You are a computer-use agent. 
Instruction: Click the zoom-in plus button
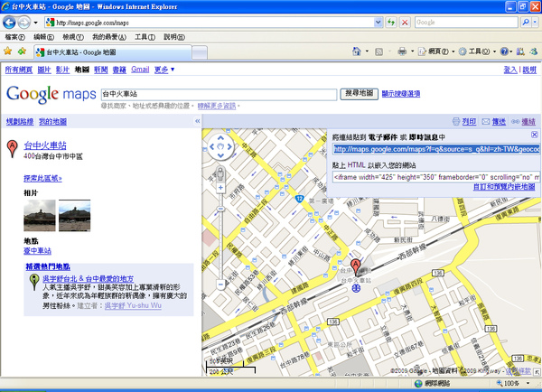220,188
